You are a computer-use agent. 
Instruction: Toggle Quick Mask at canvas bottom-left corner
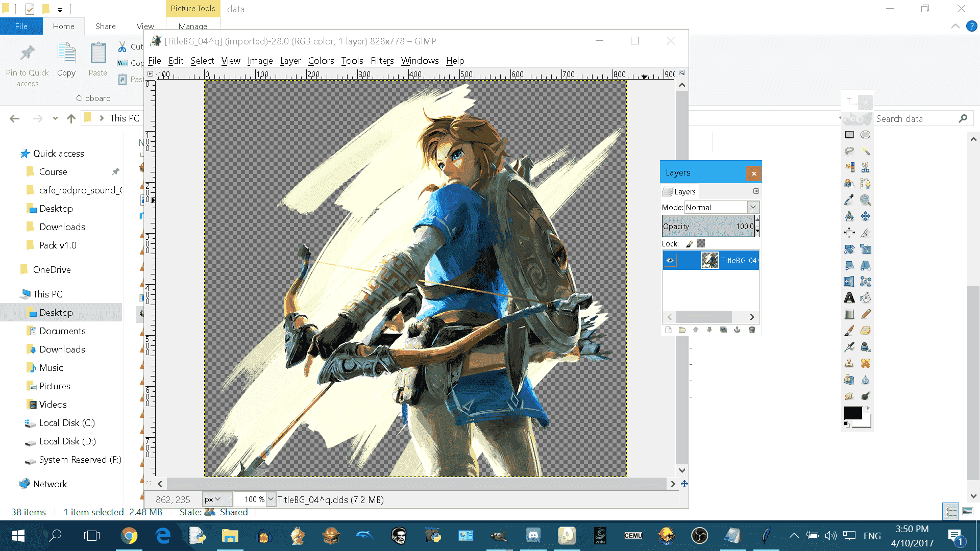149,483
